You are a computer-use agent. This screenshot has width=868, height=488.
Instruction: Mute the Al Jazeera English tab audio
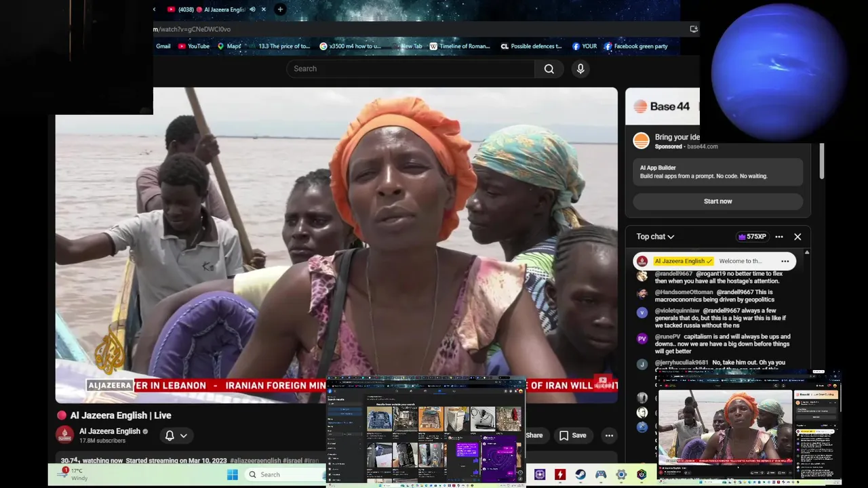point(252,9)
